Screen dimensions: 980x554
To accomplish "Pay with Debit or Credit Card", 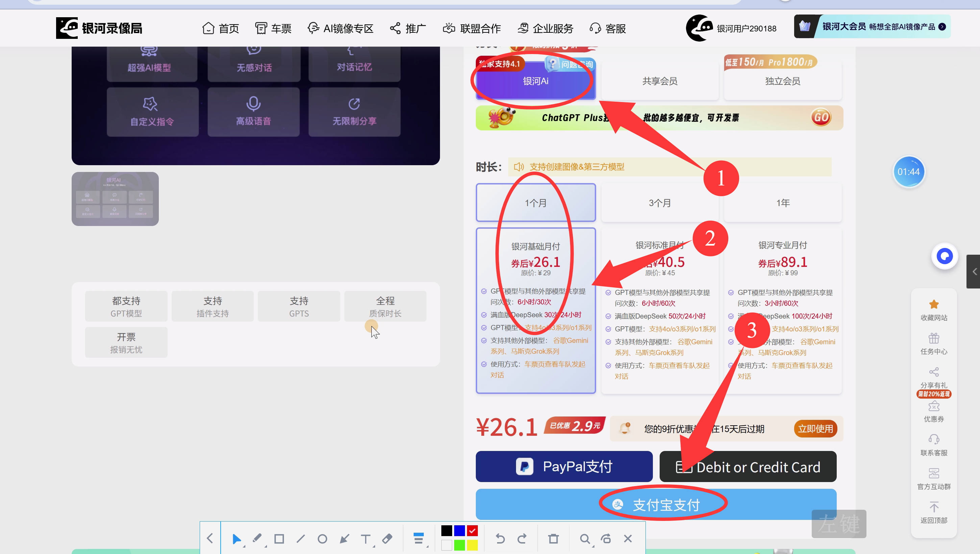I will point(748,467).
